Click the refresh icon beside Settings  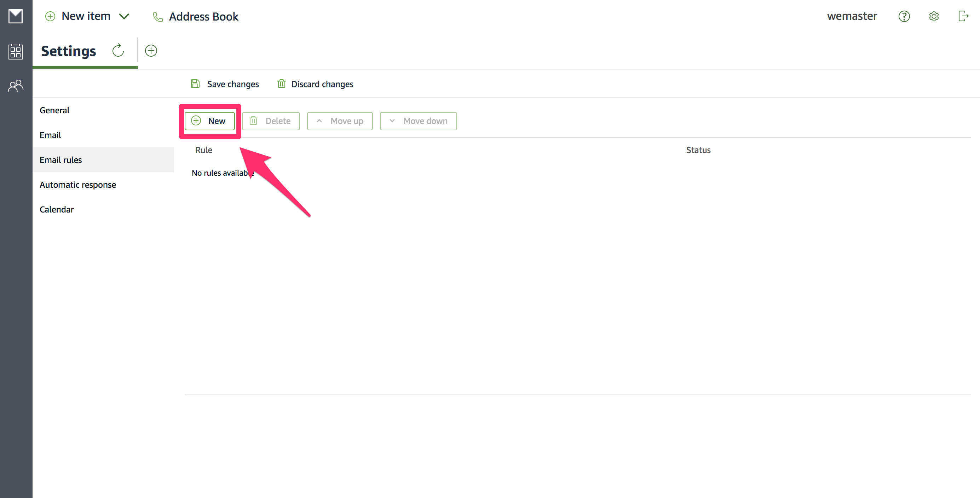click(x=118, y=51)
